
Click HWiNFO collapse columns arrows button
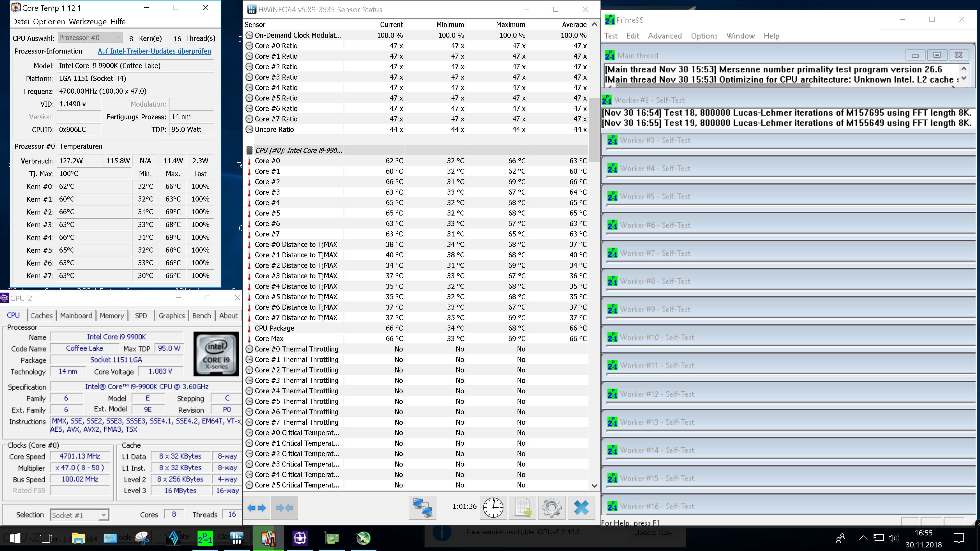284,508
